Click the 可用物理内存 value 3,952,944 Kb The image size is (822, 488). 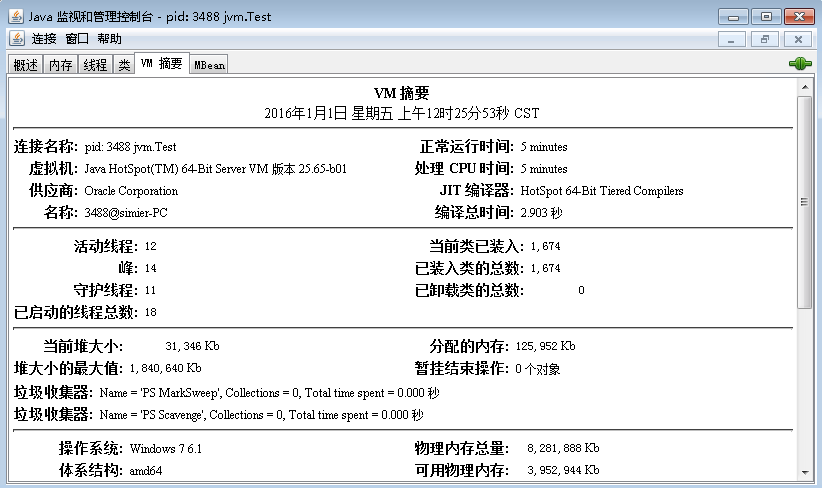(x=563, y=470)
